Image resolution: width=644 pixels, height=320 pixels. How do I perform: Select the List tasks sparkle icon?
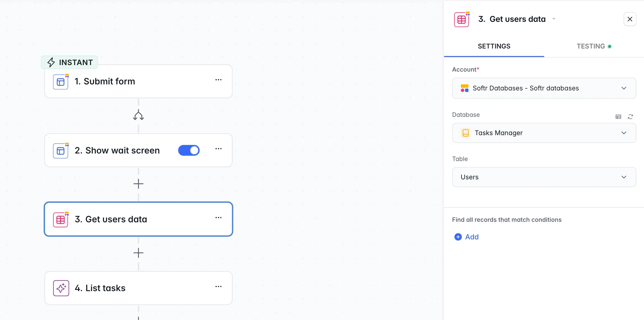[x=61, y=288]
